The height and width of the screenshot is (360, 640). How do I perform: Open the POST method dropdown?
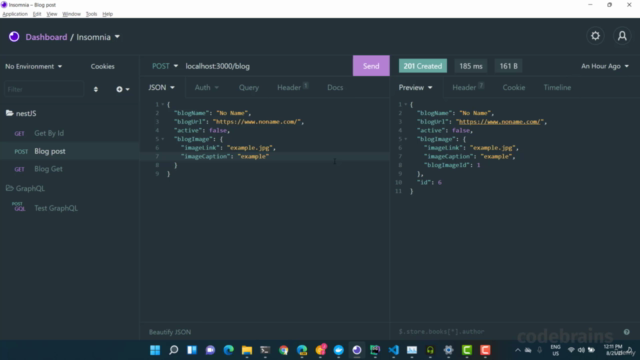click(x=165, y=66)
